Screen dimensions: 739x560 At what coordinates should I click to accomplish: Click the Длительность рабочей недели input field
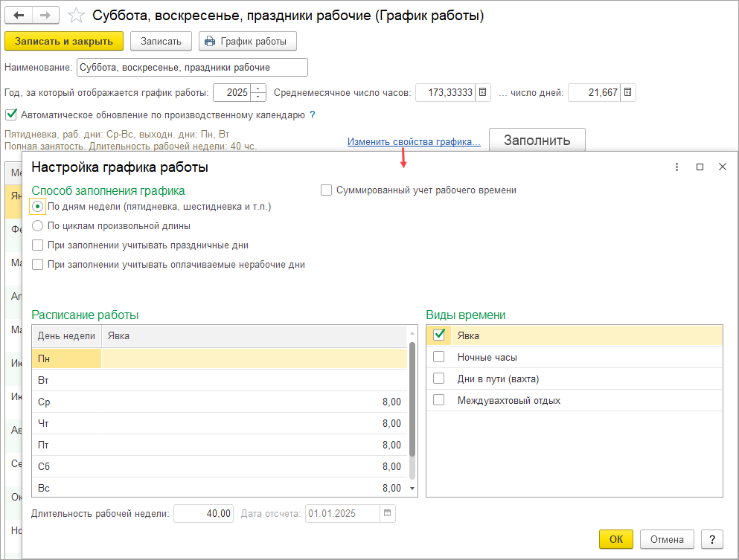pos(204,513)
